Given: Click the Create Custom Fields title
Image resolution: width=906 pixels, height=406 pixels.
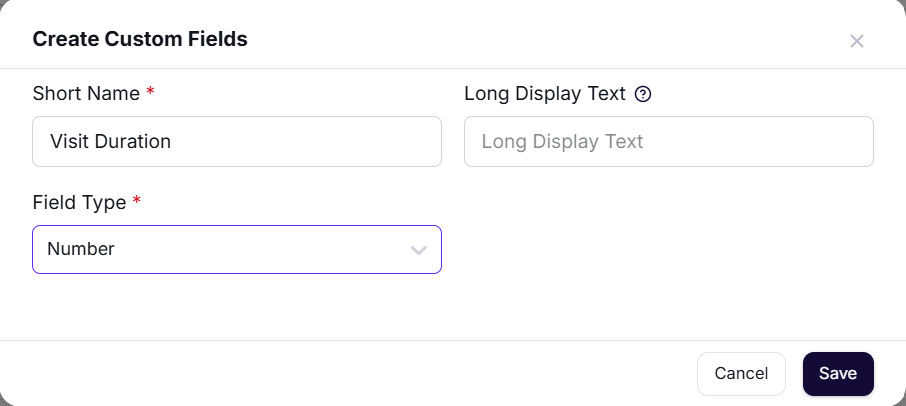Looking at the screenshot, I should point(140,39).
